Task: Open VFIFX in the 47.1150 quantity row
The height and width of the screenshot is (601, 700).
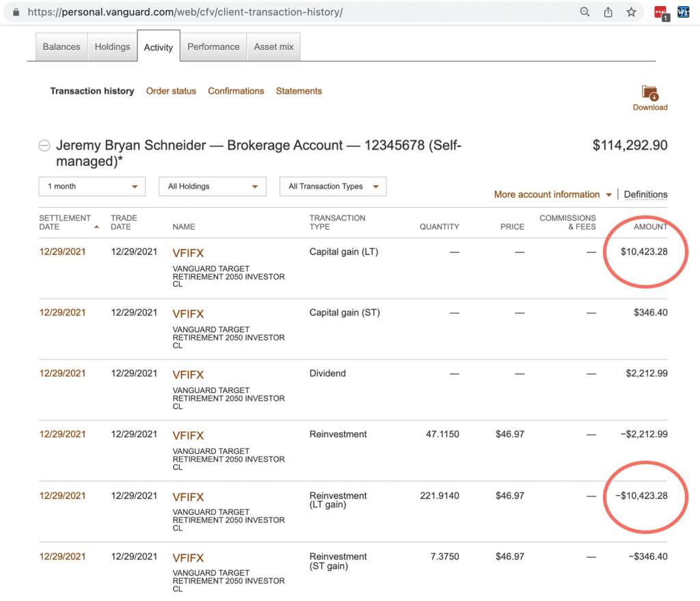Action: (x=188, y=436)
